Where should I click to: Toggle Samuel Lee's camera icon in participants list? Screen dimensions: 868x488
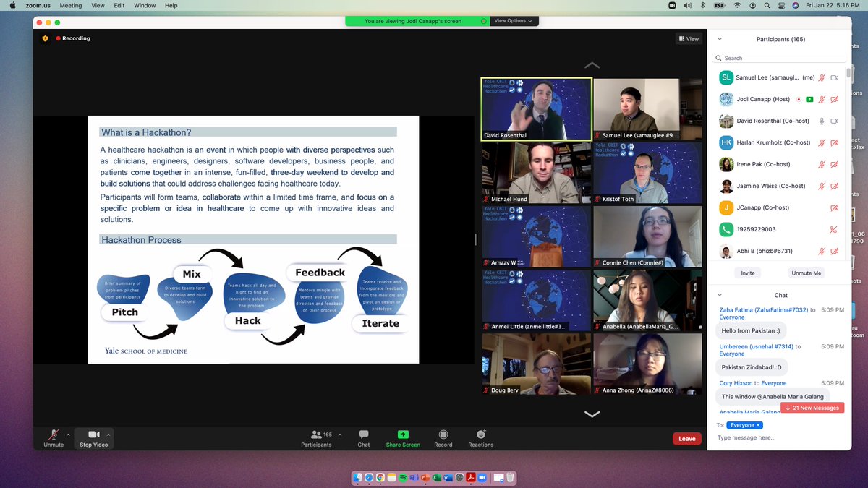834,77
